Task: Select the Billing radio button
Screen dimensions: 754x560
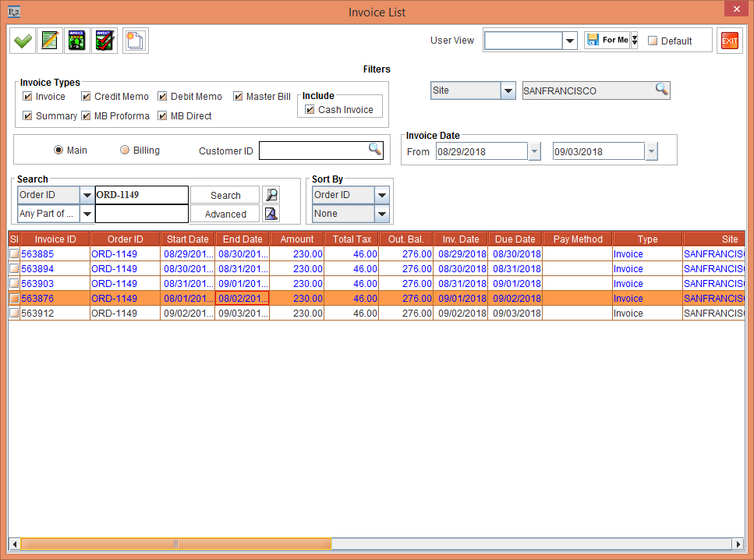Action: 125,151
